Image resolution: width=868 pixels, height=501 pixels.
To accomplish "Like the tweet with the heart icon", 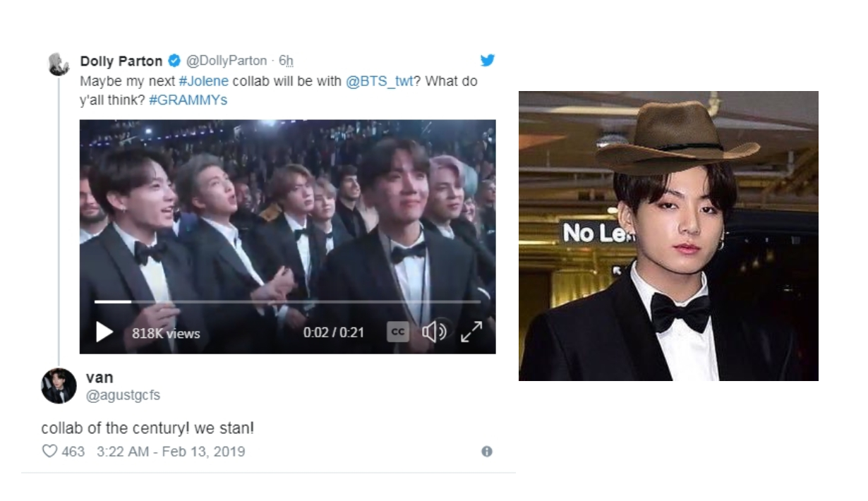I will pos(49,452).
